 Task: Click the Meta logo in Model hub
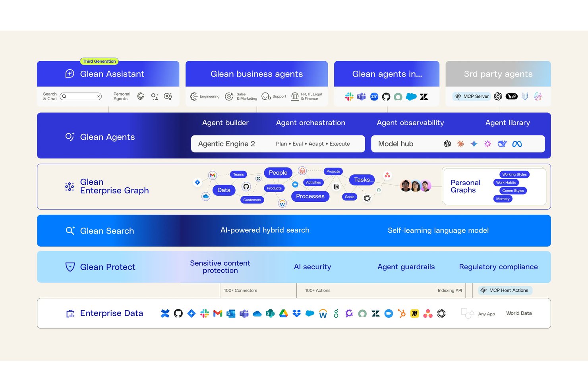(517, 144)
